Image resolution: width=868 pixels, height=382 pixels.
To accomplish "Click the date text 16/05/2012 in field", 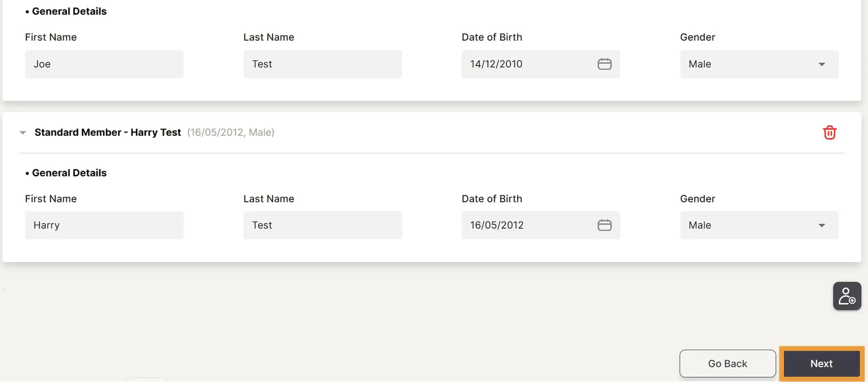I will 497,225.
